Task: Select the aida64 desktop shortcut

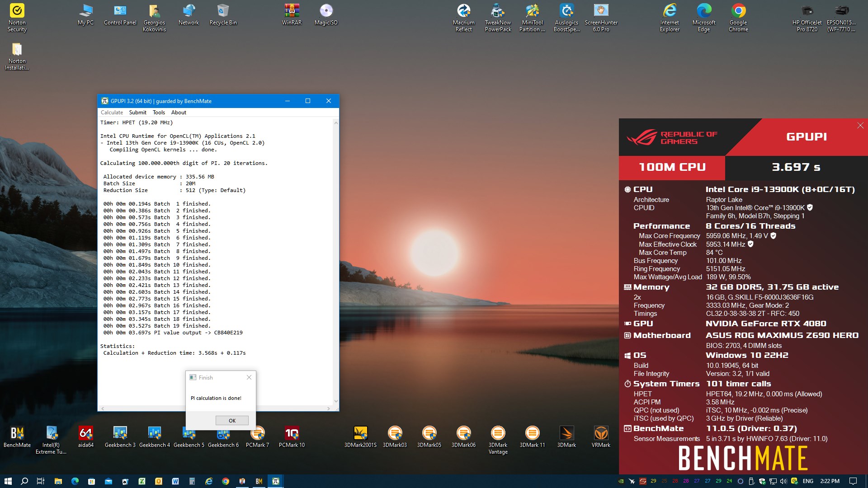Action: (85, 437)
